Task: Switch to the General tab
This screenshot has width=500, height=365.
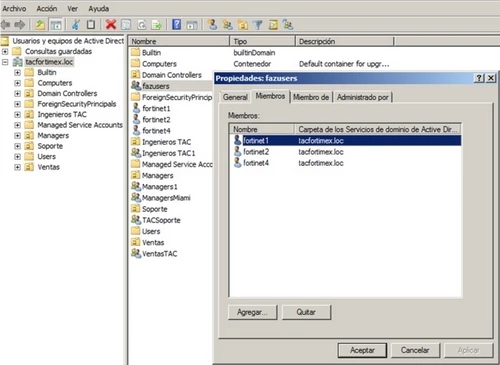Action: pos(235,97)
